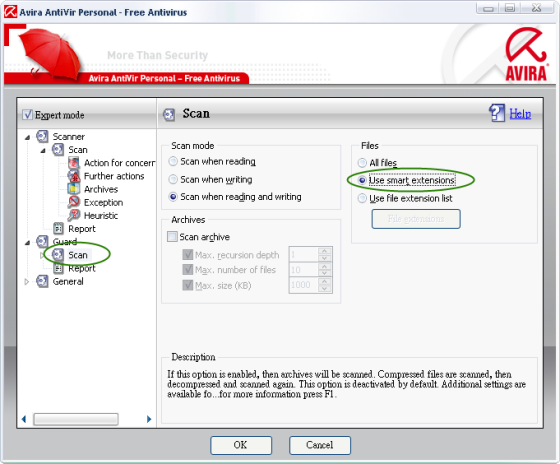Click the Report icon under Guard
This screenshot has height=464, width=560.
pyautogui.click(x=58, y=268)
